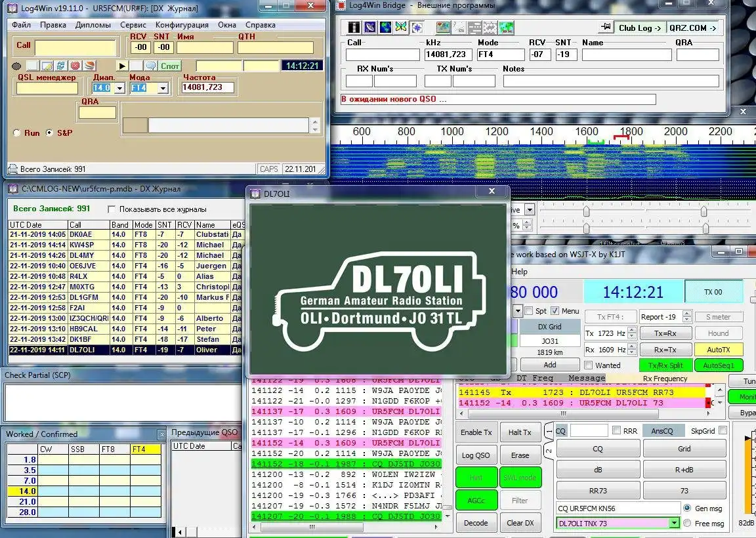Click the black play arrow icon in Log4Win
Viewport: 756px width, 538px height.
pyautogui.click(x=122, y=66)
